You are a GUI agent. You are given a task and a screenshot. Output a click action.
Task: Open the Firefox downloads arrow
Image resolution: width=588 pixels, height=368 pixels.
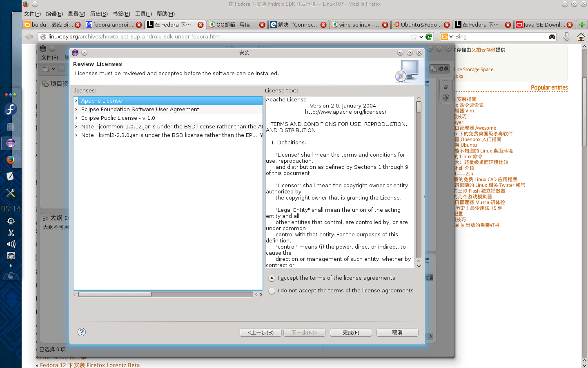point(567,37)
